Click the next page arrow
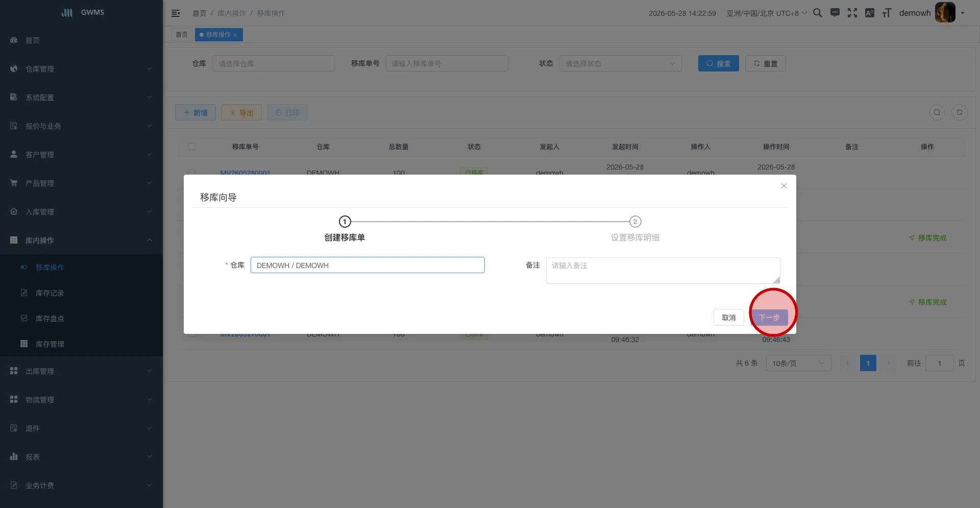Image resolution: width=980 pixels, height=508 pixels. [889, 363]
